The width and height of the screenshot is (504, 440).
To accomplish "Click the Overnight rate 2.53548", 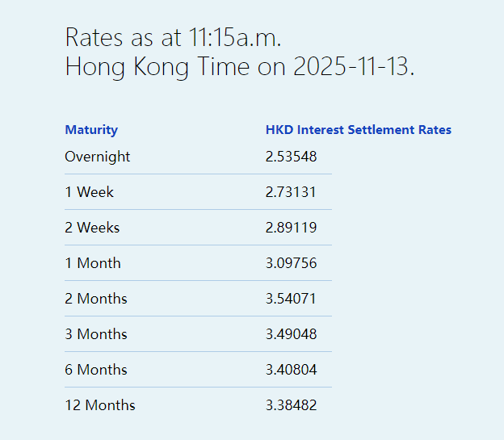I will [x=291, y=157].
